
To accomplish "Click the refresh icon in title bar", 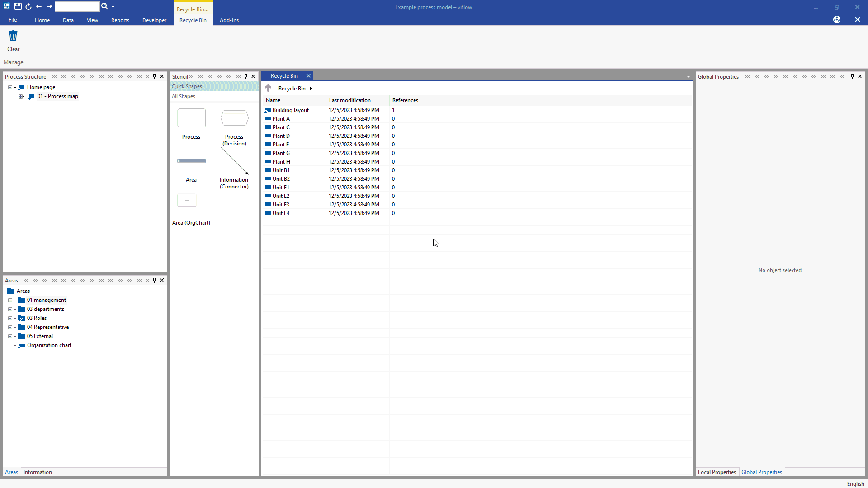I will click(28, 6).
